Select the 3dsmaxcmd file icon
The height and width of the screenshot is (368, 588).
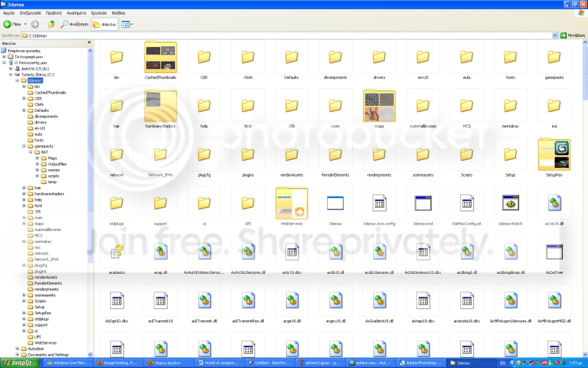coord(423,203)
